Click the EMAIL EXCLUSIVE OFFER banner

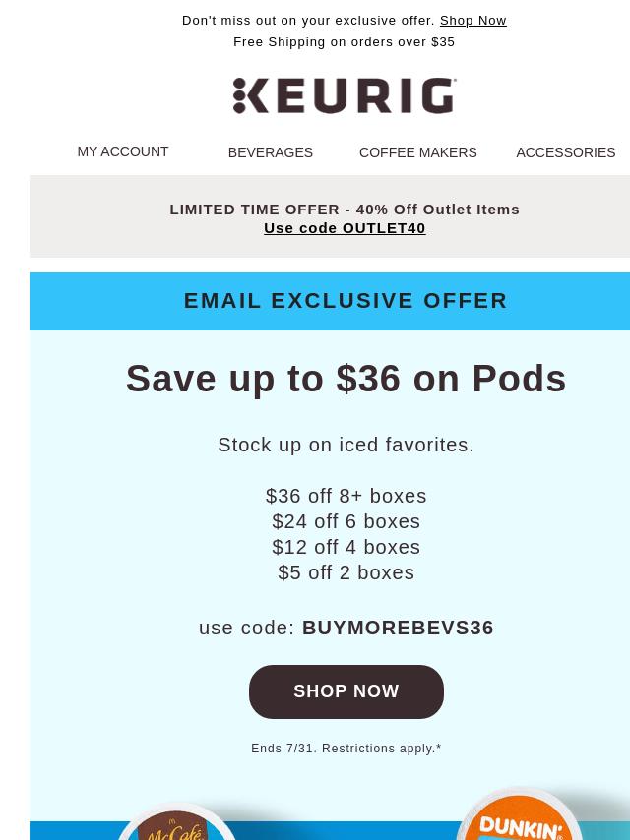pos(346,301)
